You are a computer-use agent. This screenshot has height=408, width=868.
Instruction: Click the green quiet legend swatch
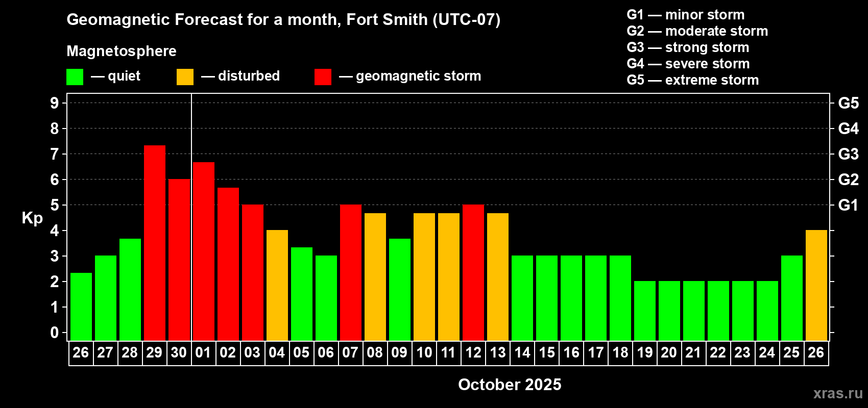point(75,77)
